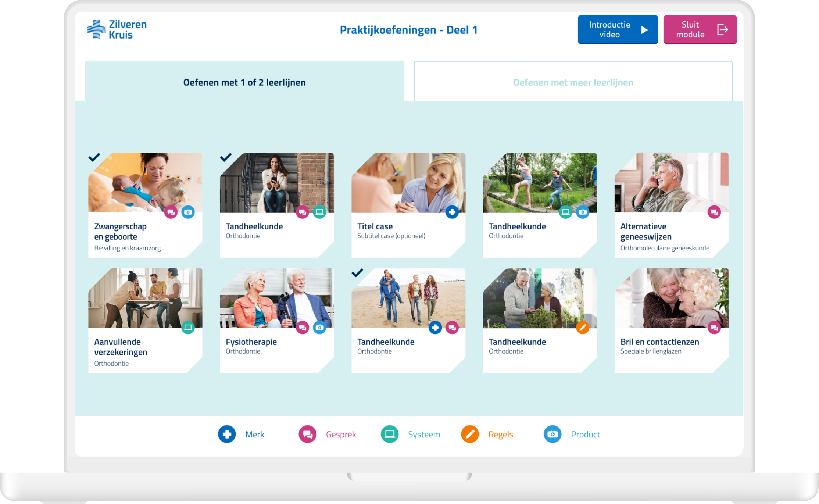Click the Product camera icon in legend
Image resolution: width=819 pixels, height=504 pixels.
552,434
